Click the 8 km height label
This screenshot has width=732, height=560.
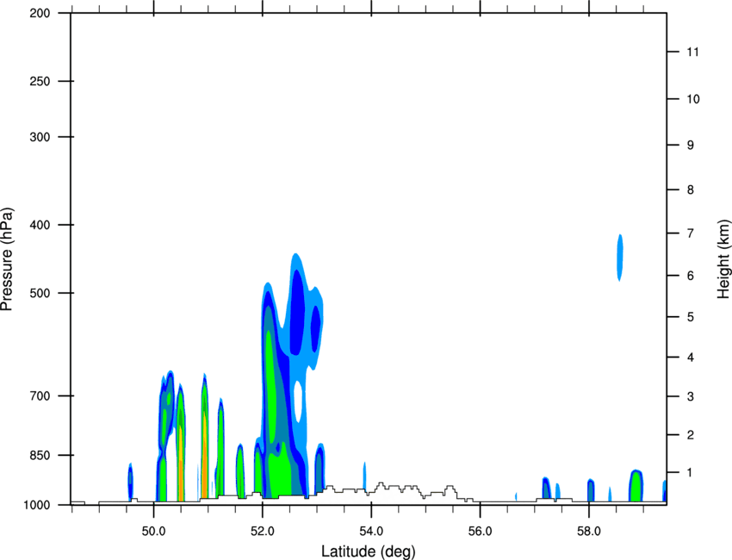[691, 190]
